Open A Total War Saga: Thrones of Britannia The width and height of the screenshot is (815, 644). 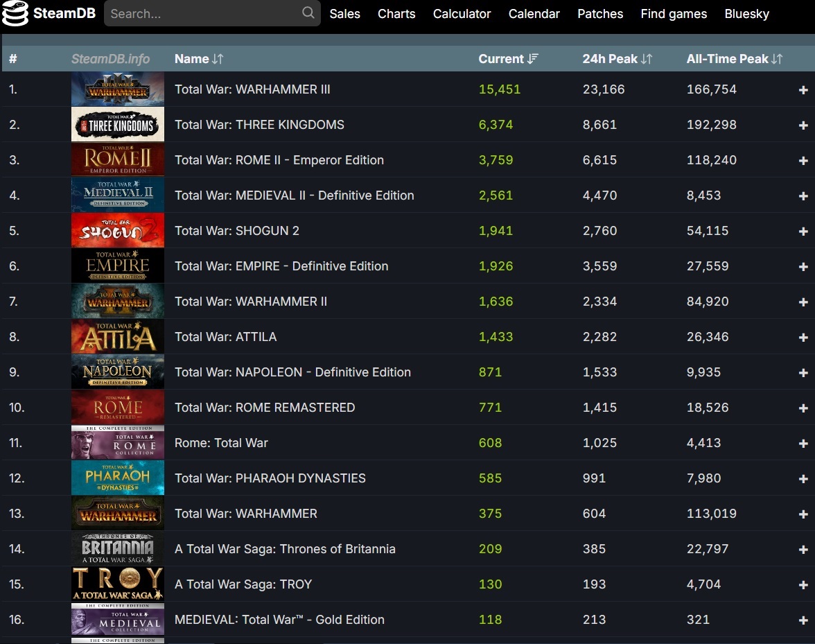(285, 549)
